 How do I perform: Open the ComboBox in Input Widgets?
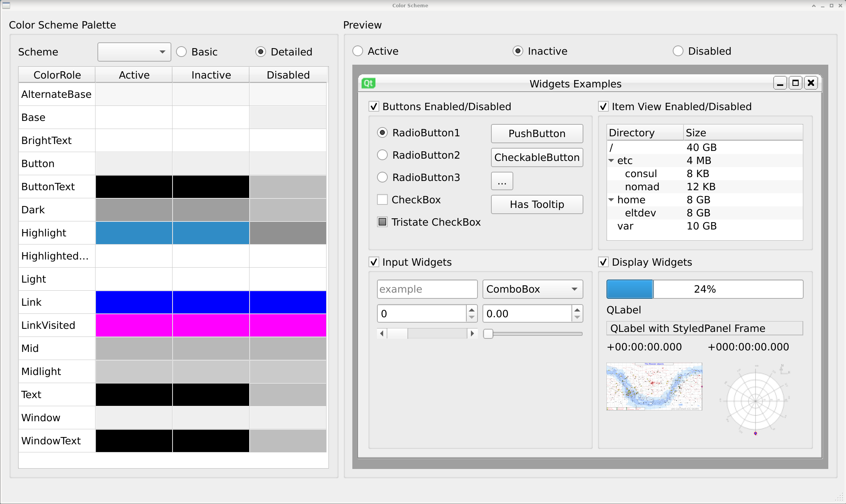[x=533, y=289]
